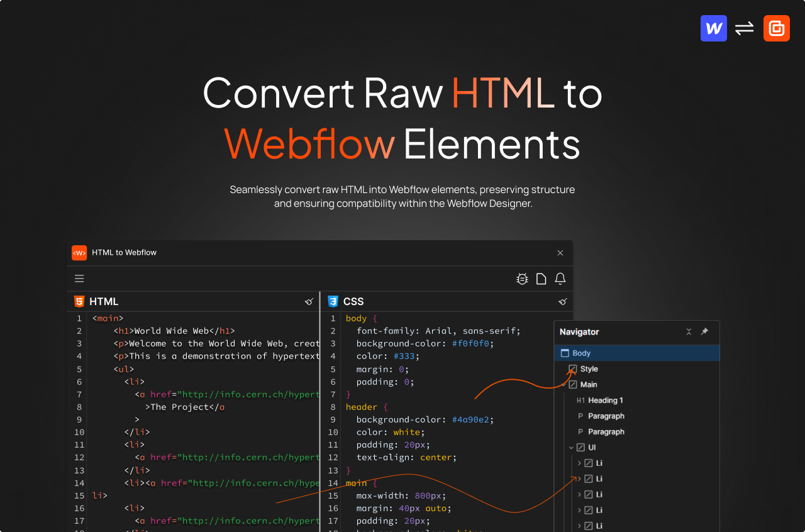This screenshot has height=532, width=805.
Task: Click the opening <main> tag line
Action: 108,318
